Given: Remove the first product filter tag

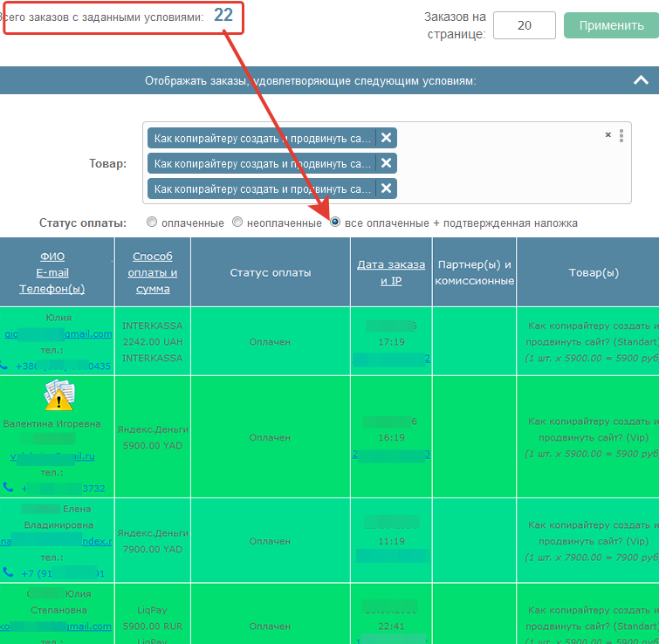Looking at the screenshot, I should (387, 138).
